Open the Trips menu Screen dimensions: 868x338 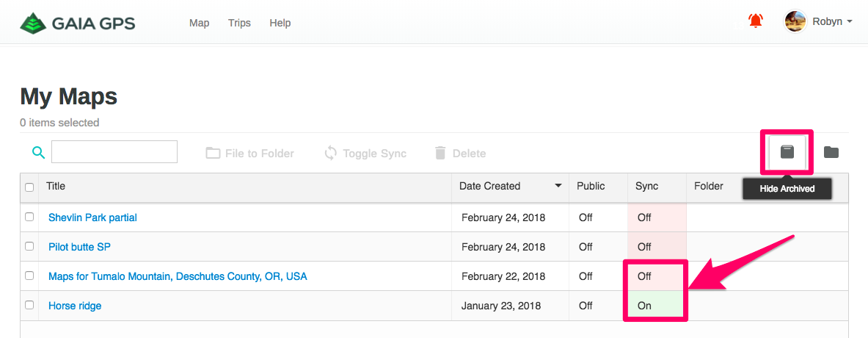pos(239,23)
